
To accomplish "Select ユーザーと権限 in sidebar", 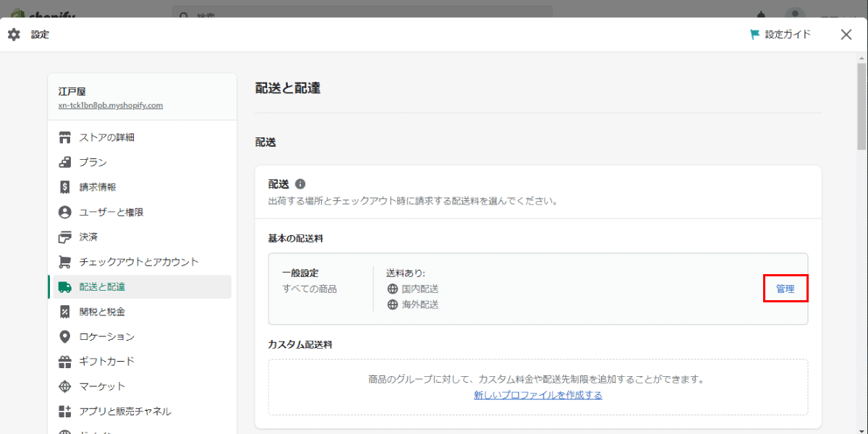I will [x=142, y=212].
